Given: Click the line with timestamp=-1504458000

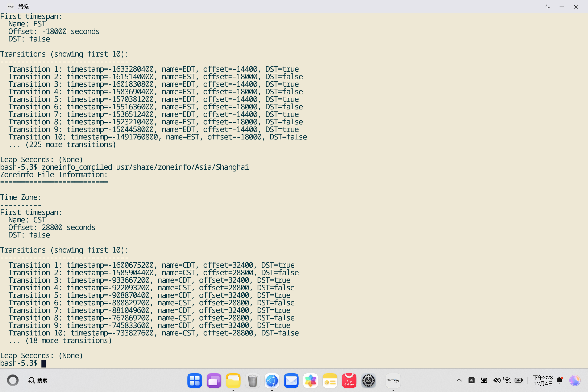Looking at the screenshot, I should (153, 129).
